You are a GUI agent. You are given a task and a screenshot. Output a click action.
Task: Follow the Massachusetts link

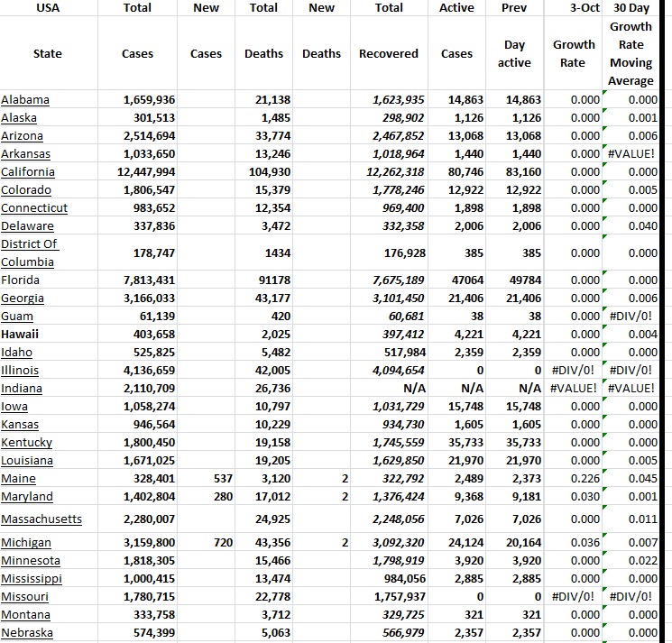(x=41, y=519)
